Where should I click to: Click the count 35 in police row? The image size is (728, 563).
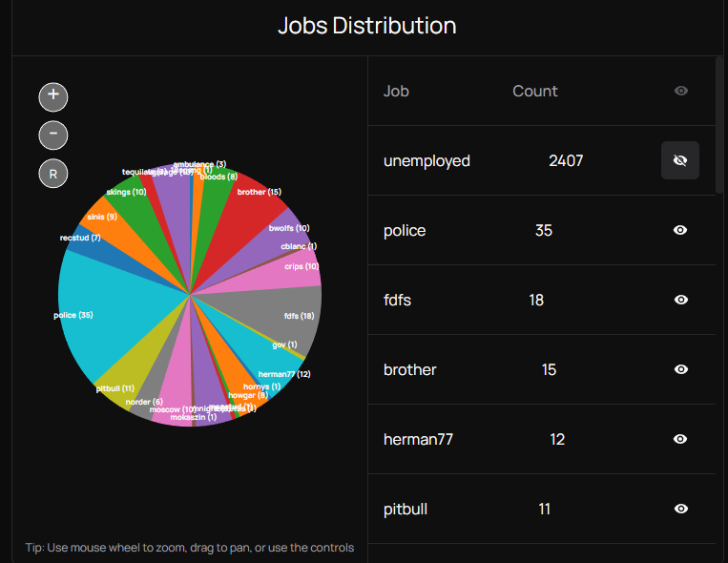pyautogui.click(x=544, y=230)
